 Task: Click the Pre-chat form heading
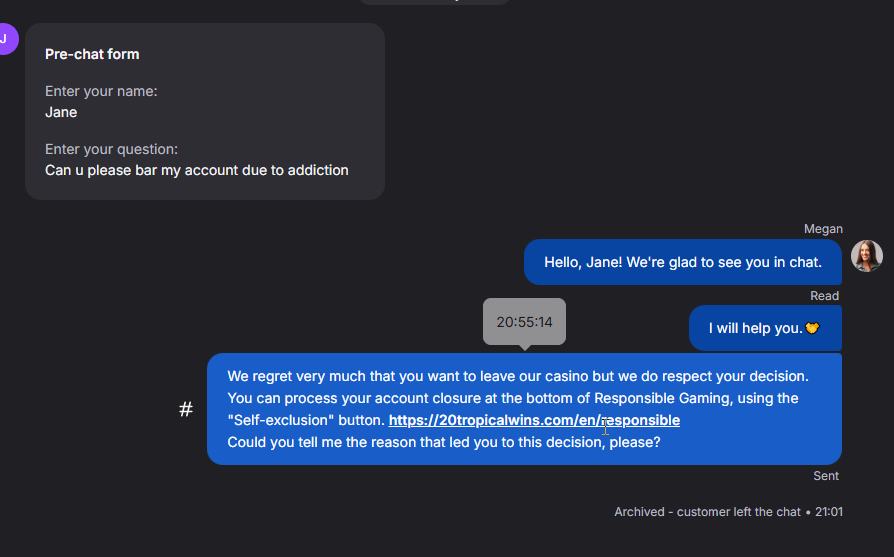coord(92,54)
